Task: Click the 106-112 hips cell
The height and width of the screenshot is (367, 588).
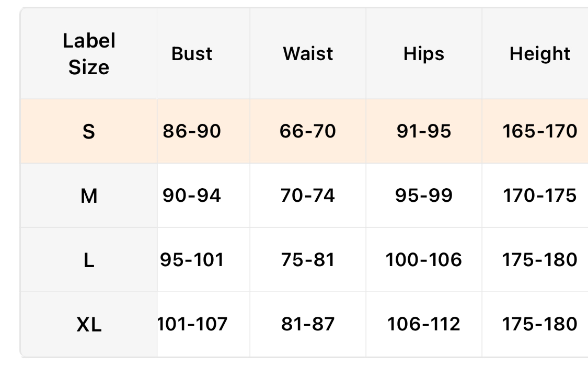Action: pyautogui.click(x=424, y=324)
